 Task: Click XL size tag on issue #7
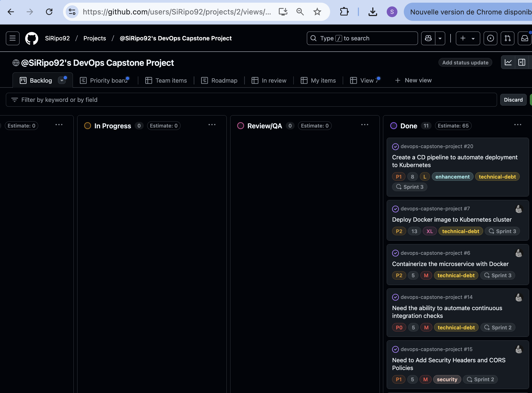click(x=429, y=231)
